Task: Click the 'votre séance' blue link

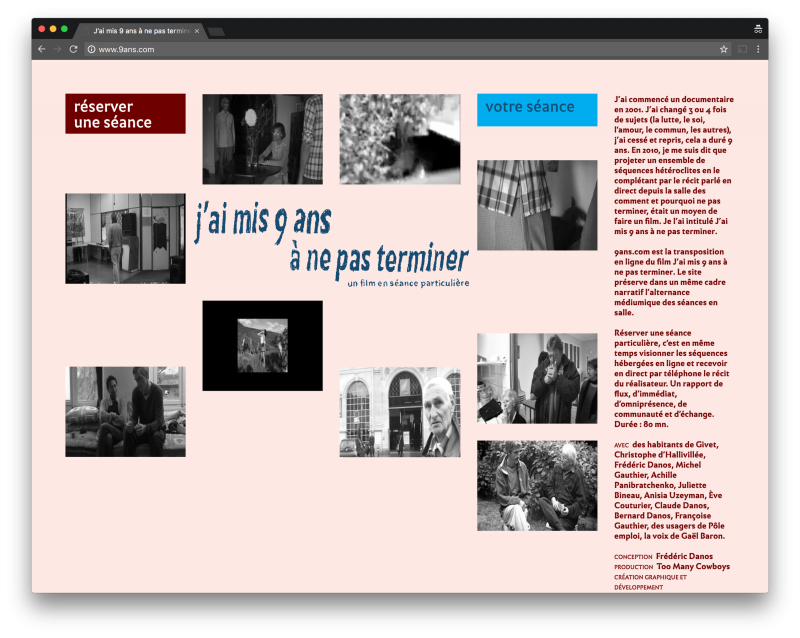Action: 536,109
